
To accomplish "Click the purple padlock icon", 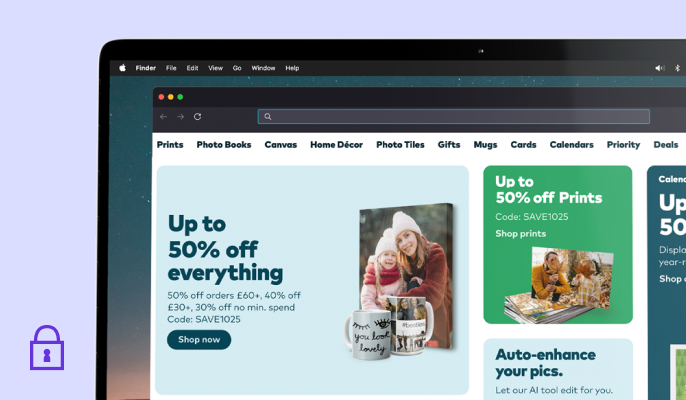I will pos(47,347).
